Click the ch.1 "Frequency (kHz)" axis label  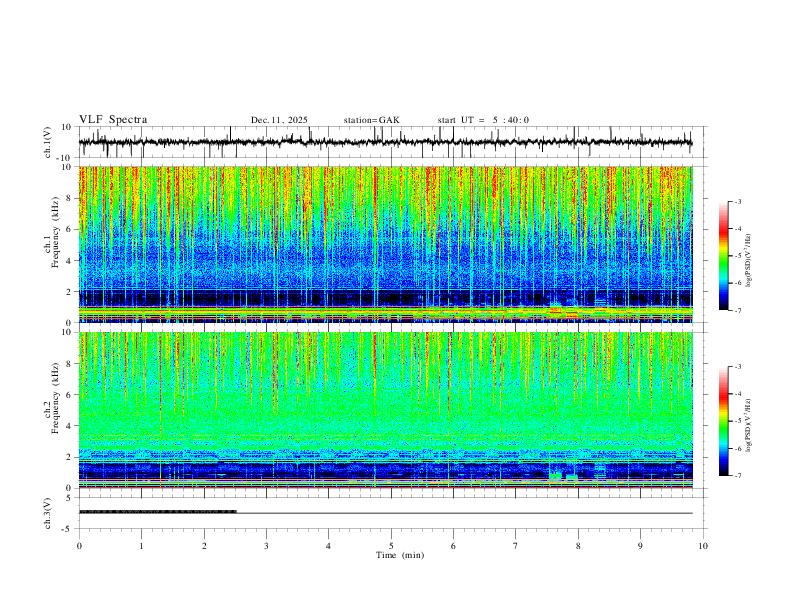55,232
